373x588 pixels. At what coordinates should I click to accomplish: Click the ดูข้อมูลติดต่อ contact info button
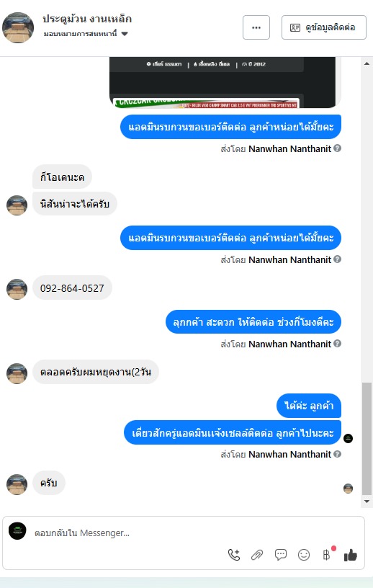(324, 27)
